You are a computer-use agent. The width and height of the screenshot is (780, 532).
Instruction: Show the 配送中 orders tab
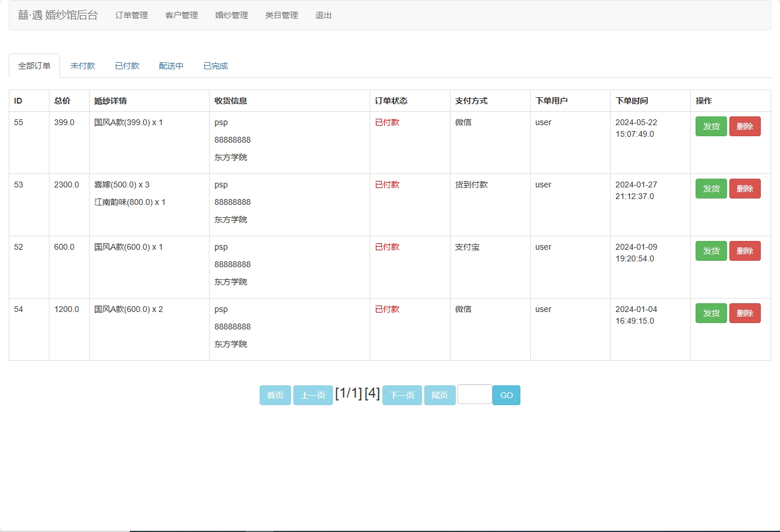(x=171, y=66)
